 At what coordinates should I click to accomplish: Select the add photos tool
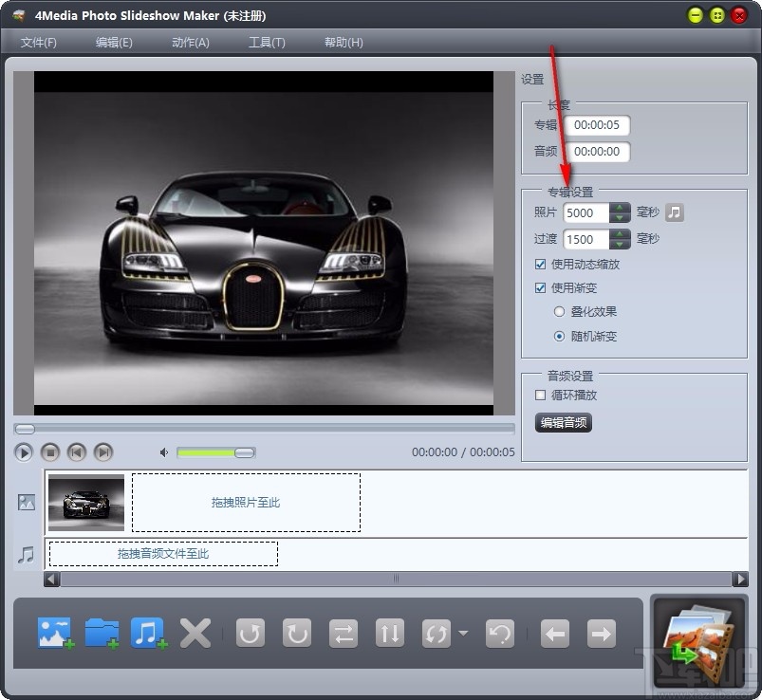(x=54, y=633)
